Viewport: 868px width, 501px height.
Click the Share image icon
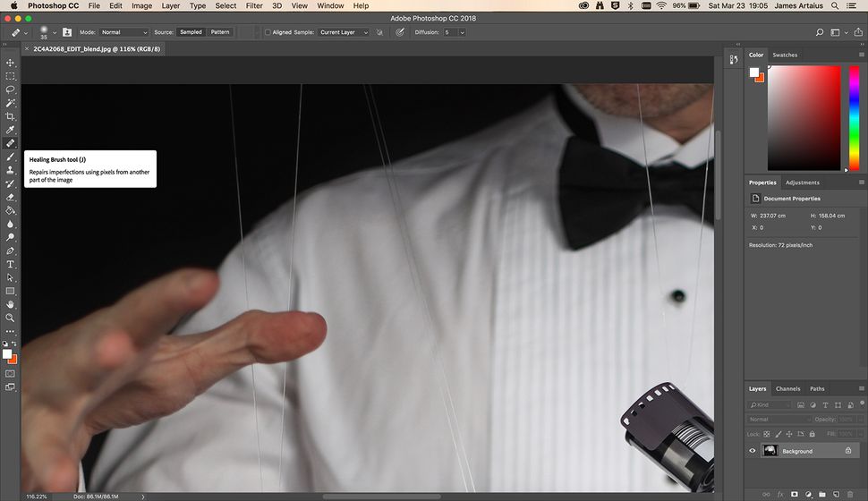pyautogui.click(x=858, y=32)
